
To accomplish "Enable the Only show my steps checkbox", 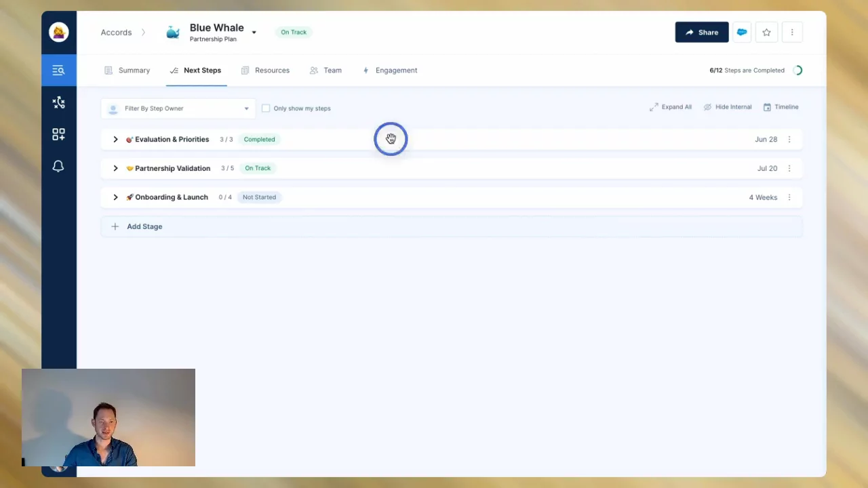I will [x=266, y=108].
